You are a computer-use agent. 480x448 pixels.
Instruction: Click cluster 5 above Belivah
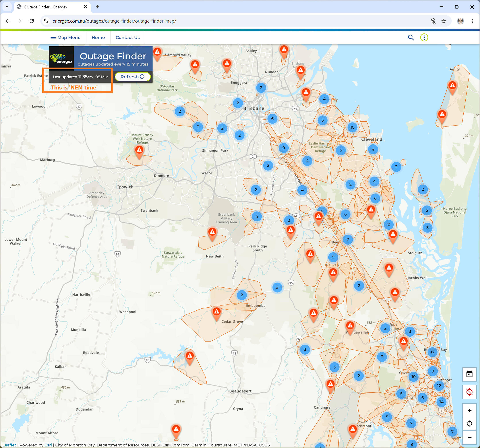point(333,257)
